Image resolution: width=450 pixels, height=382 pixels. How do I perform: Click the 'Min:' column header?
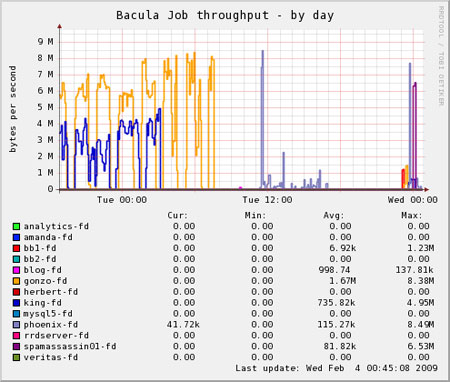pos(256,215)
